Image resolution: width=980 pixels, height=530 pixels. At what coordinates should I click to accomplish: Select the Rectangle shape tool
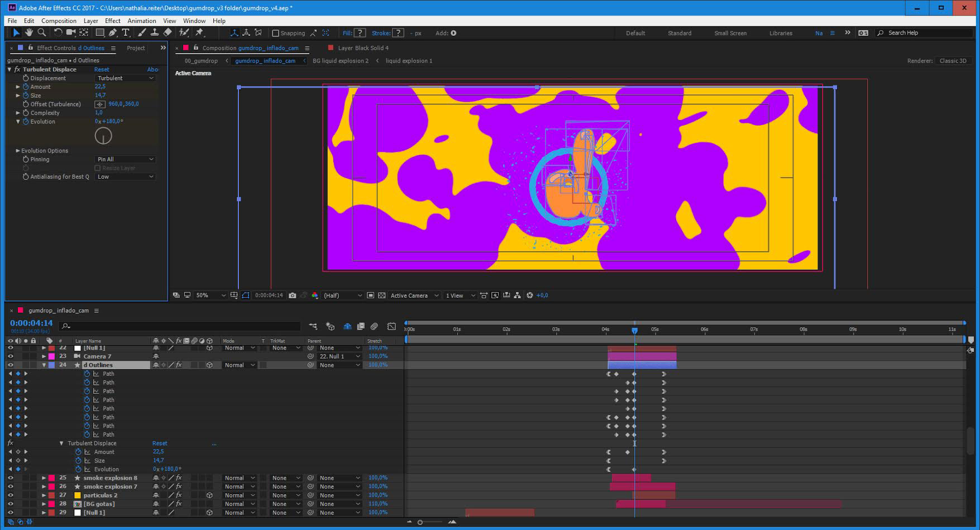pos(100,33)
